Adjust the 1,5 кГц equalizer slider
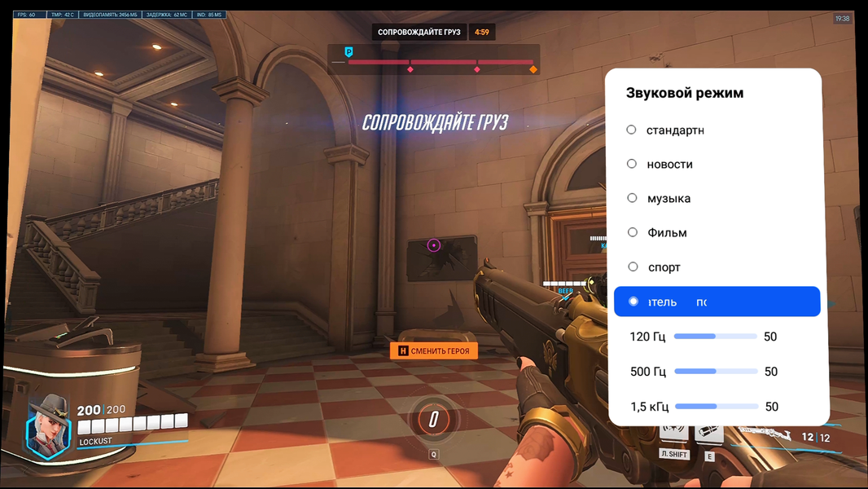This screenshot has height=489, width=868. point(717,407)
